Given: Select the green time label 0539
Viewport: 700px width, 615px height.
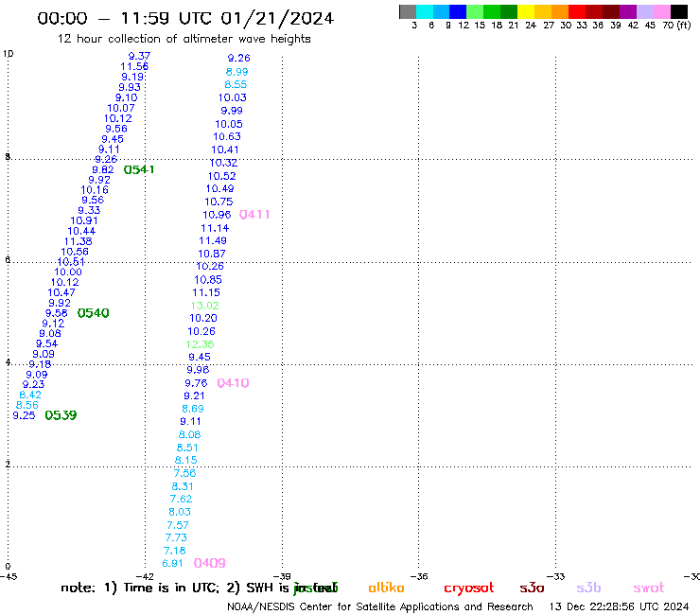Looking at the screenshot, I should 61,415.
